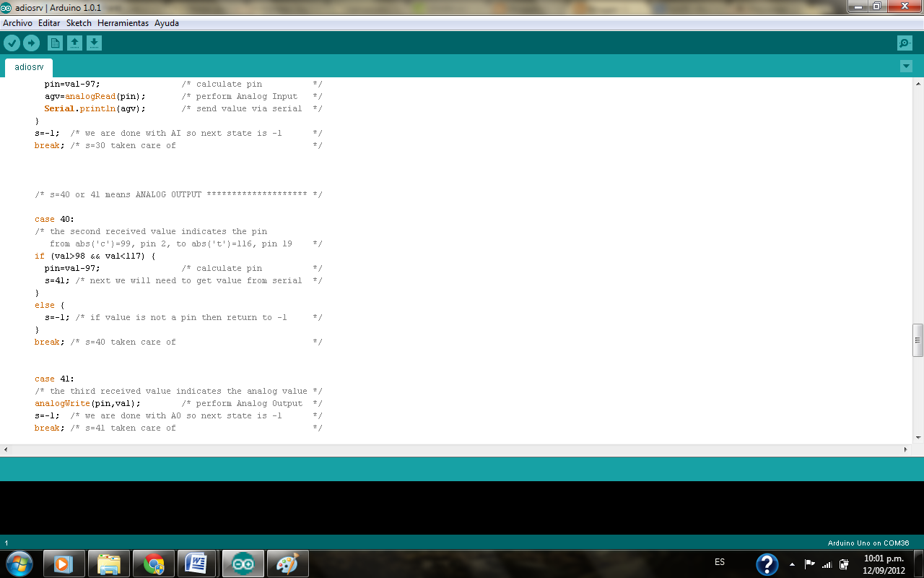Open the Archivo menu
The image size is (924, 578).
click(17, 23)
